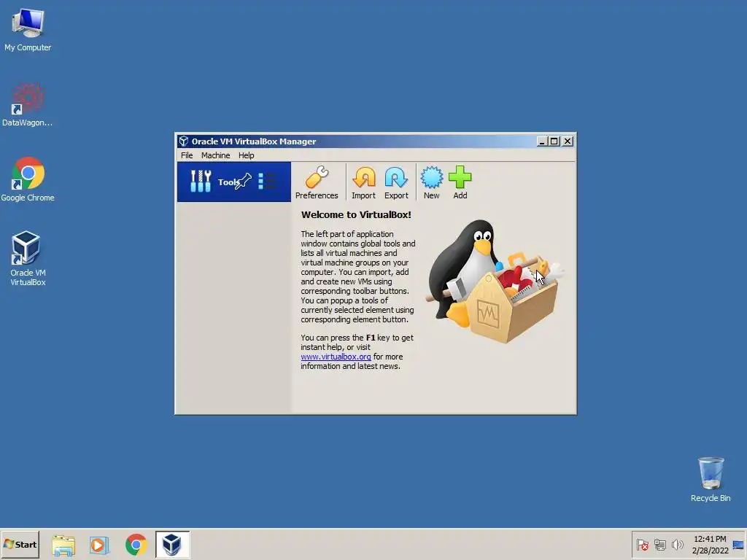This screenshot has width=747, height=560.
Task: Open Chrome from the taskbar
Action: [136, 545]
